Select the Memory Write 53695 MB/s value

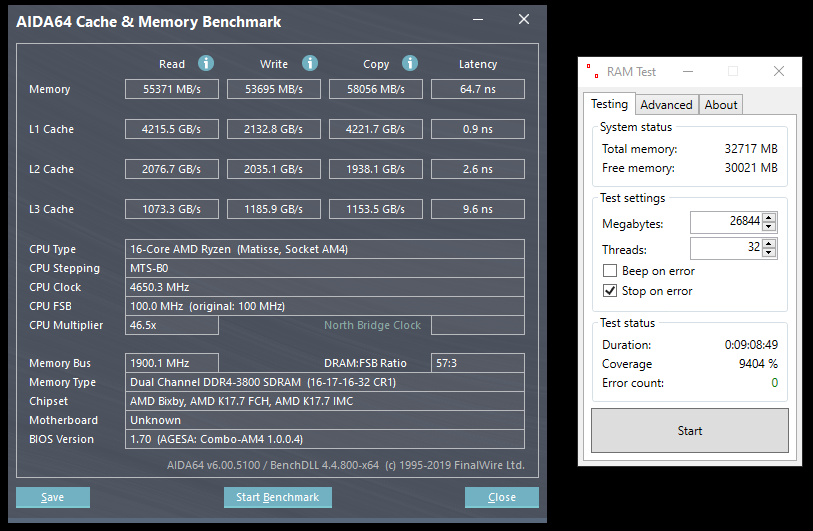(274, 89)
